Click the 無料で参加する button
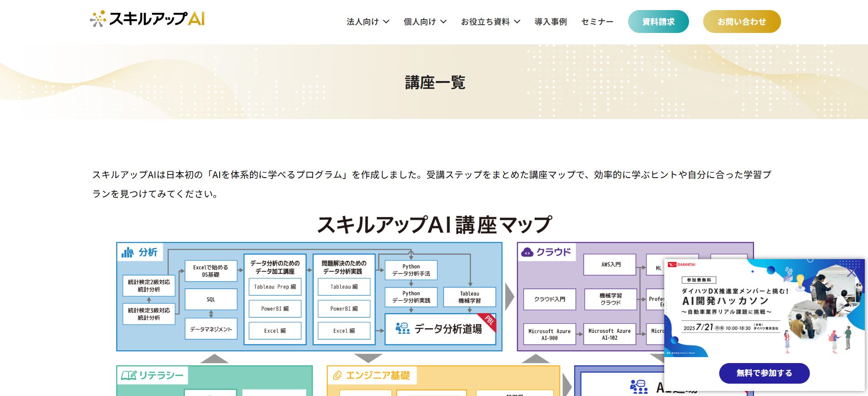 pos(764,373)
